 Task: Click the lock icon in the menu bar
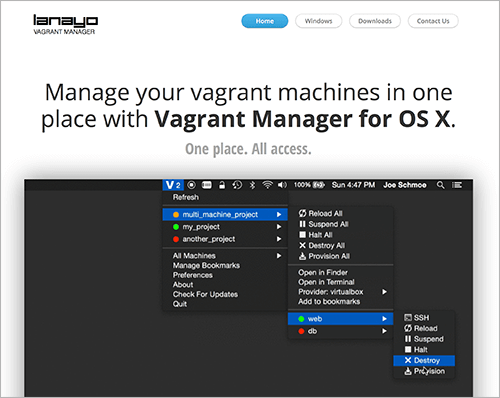point(222,185)
